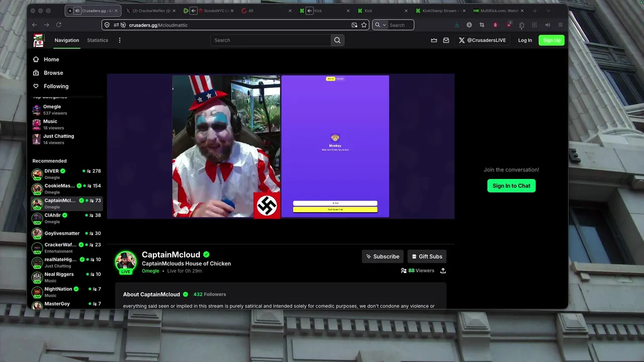Click the Log In button

pyautogui.click(x=525, y=40)
